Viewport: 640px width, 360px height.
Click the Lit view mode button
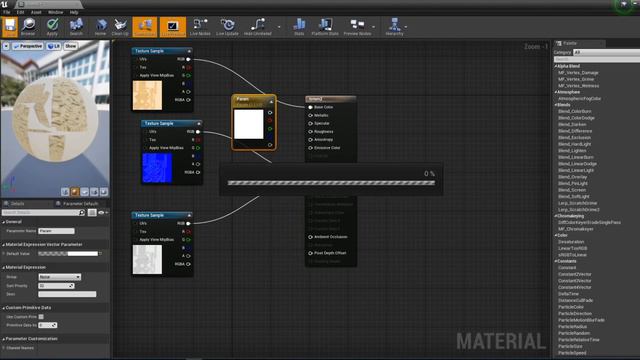click(x=54, y=46)
